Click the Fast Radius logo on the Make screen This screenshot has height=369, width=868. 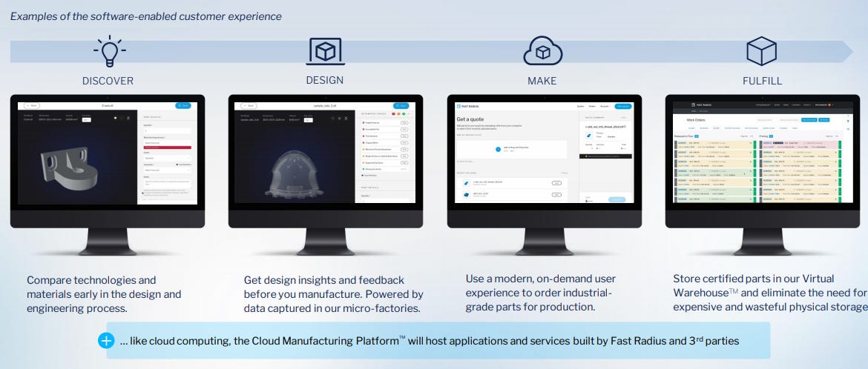(x=468, y=106)
